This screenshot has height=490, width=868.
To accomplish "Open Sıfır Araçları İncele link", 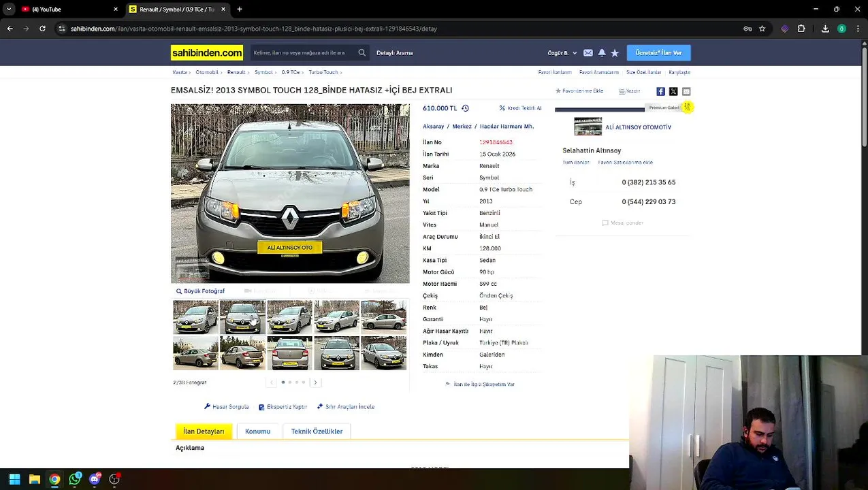I will (345, 407).
